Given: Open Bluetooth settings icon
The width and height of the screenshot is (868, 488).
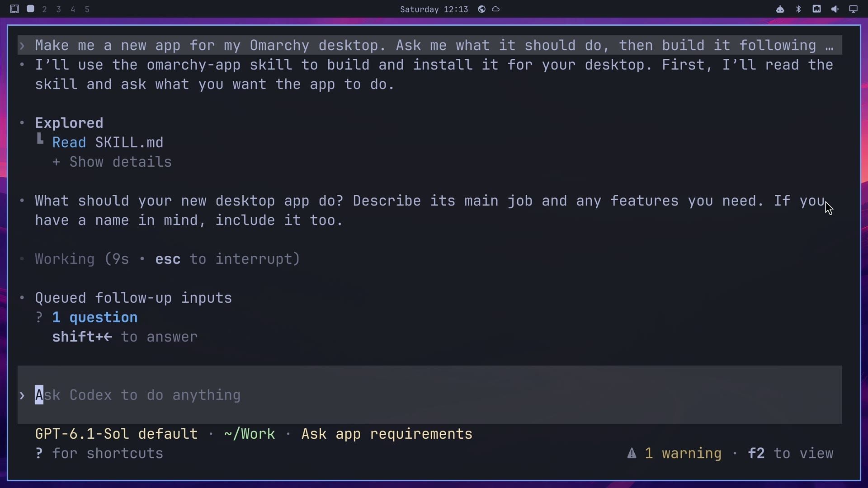Looking at the screenshot, I should [798, 9].
